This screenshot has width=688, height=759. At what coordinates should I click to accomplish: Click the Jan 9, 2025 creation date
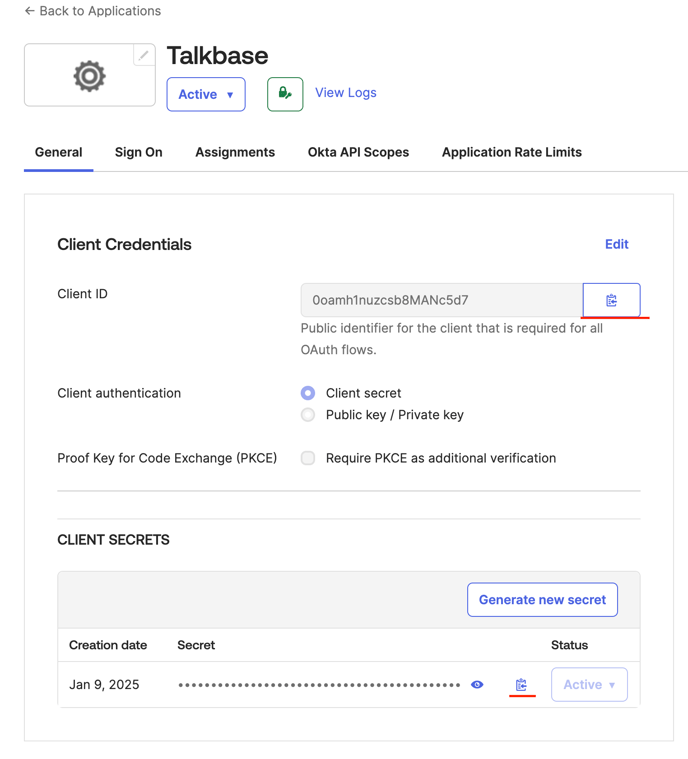[x=104, y=684]
